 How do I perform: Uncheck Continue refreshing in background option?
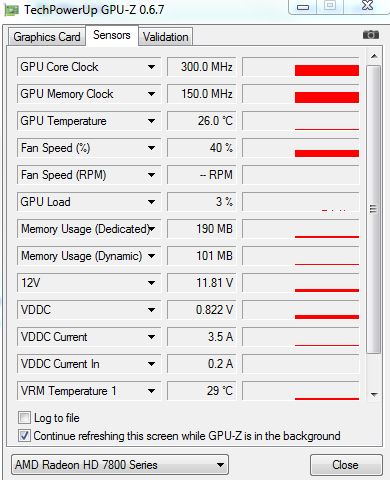click(x=24, y=436)
